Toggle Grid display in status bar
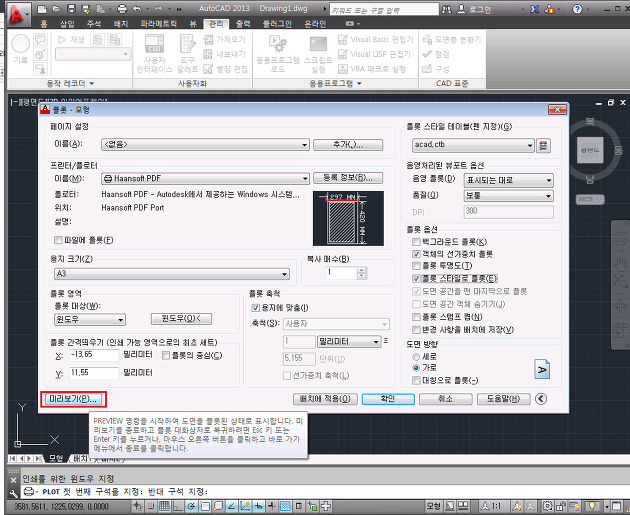The image size is (630, 515). point(164,506)
